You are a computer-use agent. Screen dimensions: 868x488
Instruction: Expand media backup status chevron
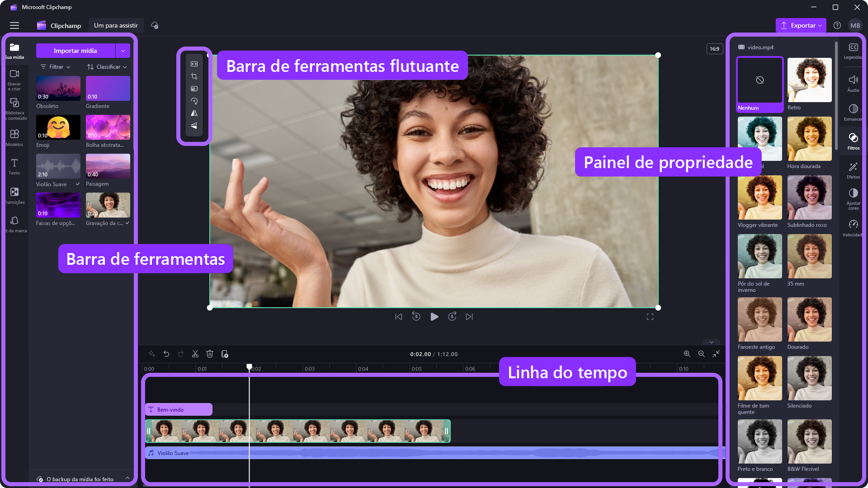click(127, 478)
